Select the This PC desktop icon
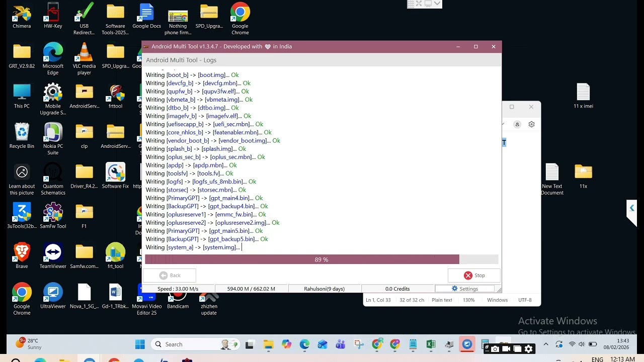 coord(22,97)
